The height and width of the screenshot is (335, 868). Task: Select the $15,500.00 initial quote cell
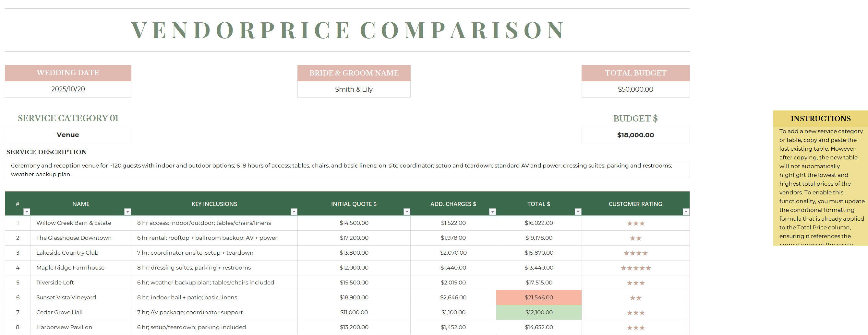point(354,283)
